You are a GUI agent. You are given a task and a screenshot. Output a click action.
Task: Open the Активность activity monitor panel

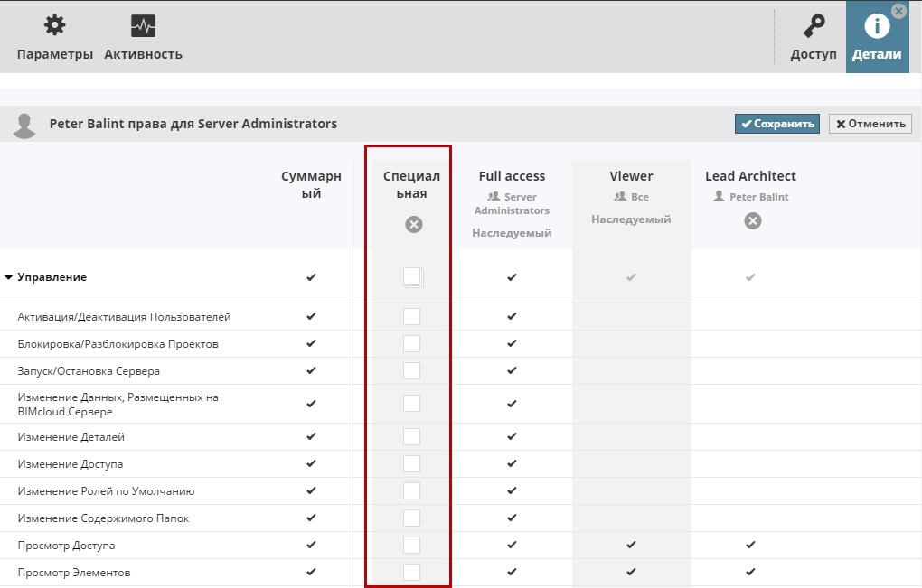pos(143,38)
